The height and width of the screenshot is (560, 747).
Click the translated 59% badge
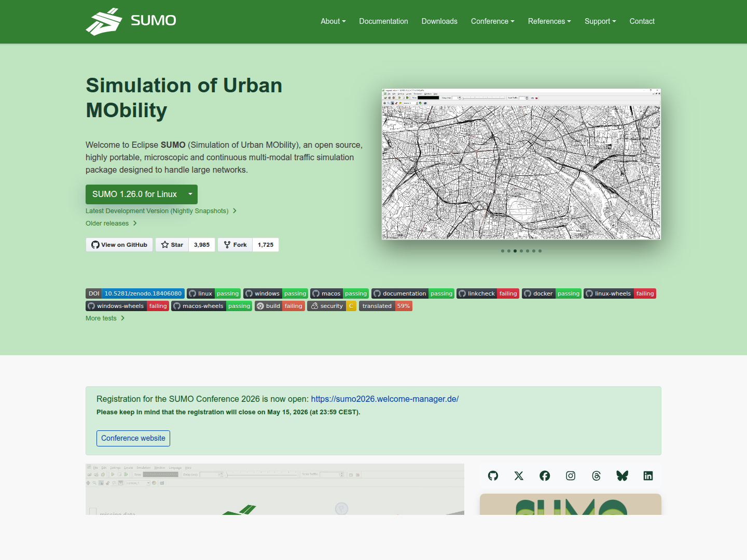pyautogui.click(x=386, y=306)
